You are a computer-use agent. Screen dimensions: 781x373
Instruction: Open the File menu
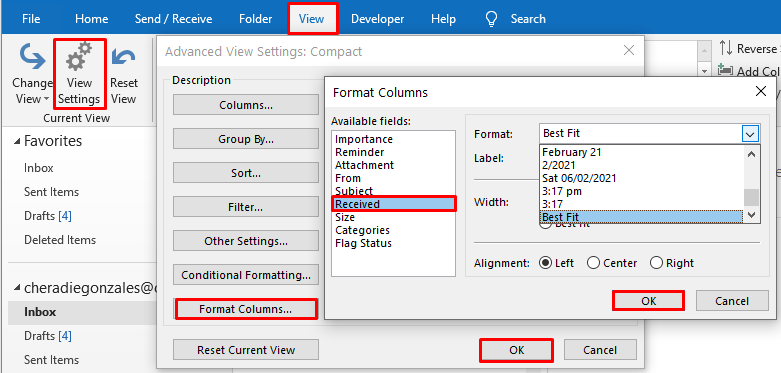tap(31, 19)
